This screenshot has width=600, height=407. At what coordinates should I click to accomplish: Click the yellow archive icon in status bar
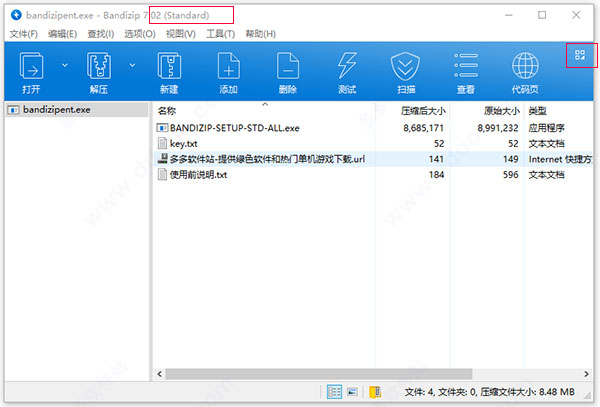point(375,392)
